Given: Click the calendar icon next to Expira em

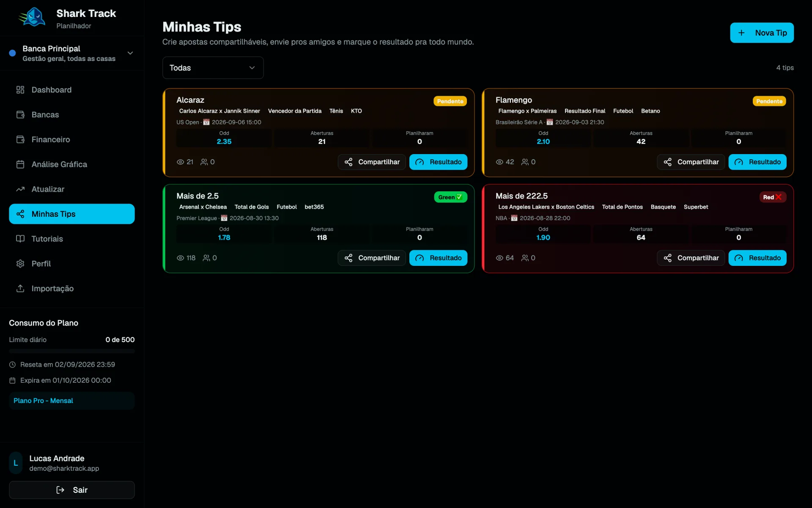Looking at the screenshot, I should pos(13,381).
